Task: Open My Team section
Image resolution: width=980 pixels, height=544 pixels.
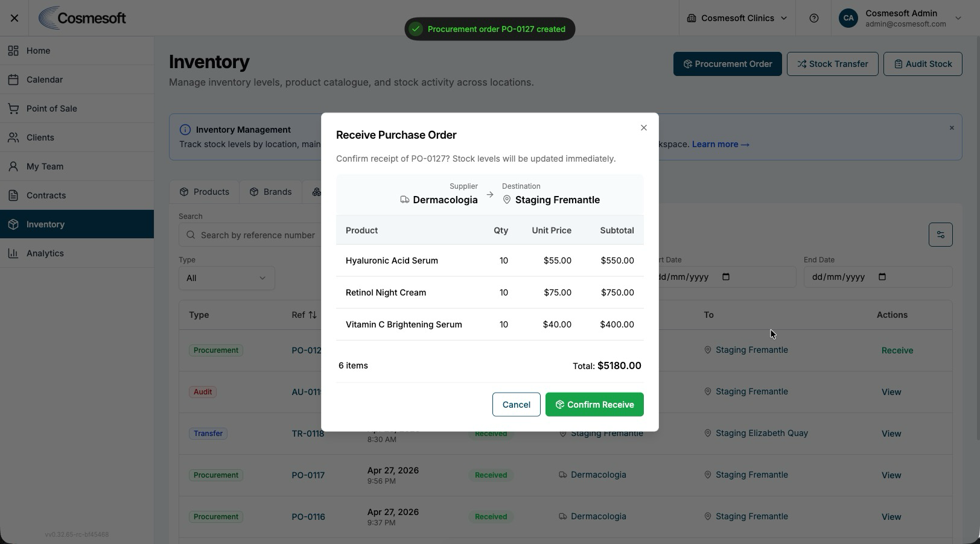Action: [77, 166]
